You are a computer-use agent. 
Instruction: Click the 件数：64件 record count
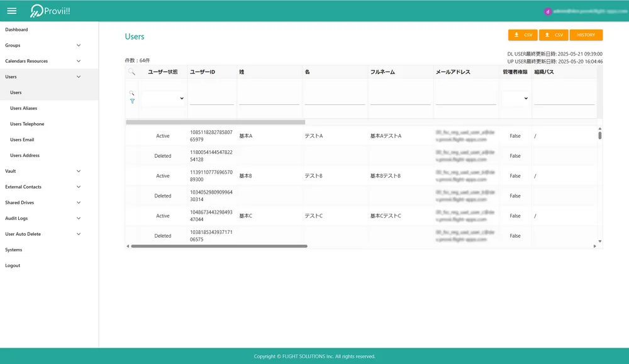[x=137, y=60]
